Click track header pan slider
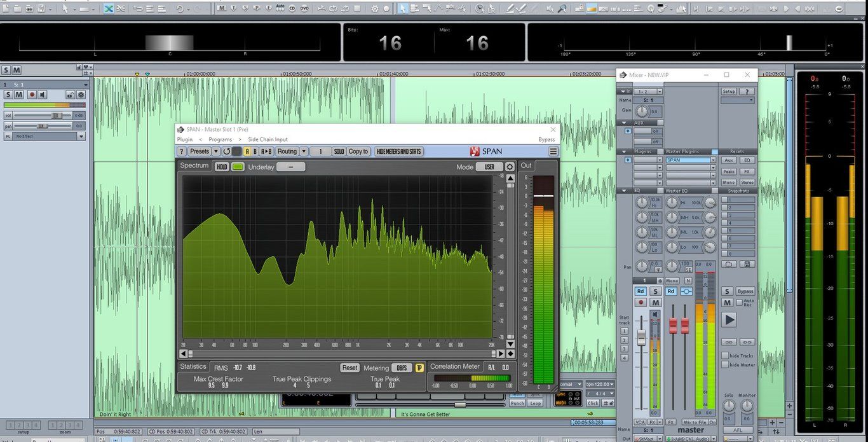 pyautogui.click(x=43, y=126)
